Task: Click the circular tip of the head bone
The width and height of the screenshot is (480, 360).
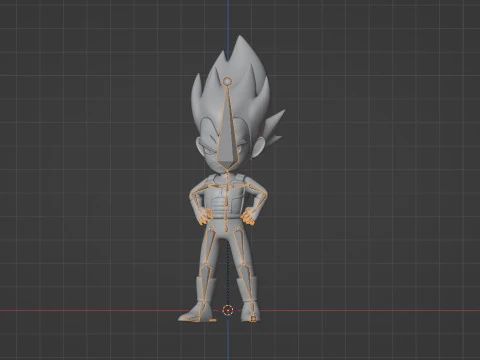Action: (x=227, y=81)
